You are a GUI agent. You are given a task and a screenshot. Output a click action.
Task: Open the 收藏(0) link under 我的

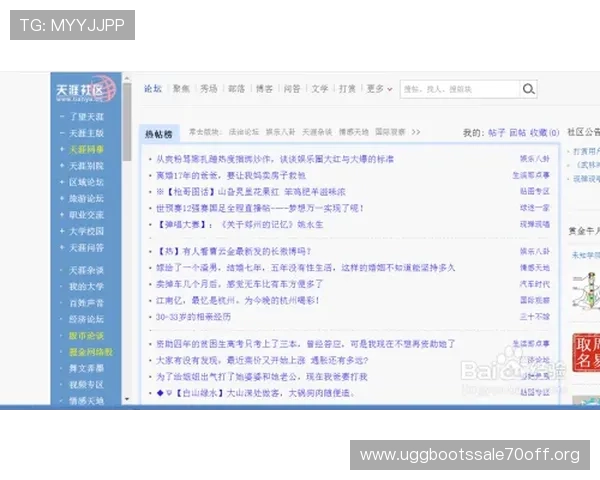click(x=545, y=133)
